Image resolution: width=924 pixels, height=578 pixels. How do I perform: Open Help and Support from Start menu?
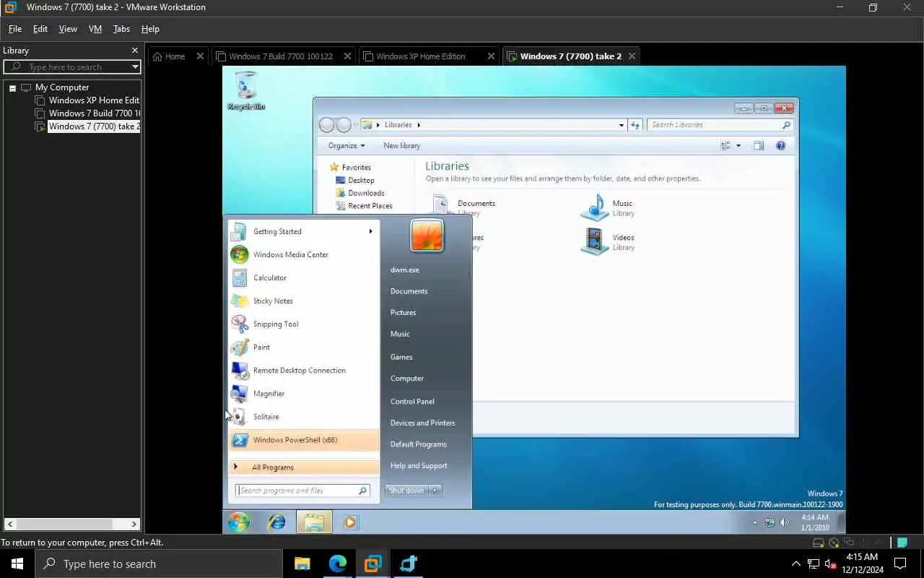(x=419, y=466)
